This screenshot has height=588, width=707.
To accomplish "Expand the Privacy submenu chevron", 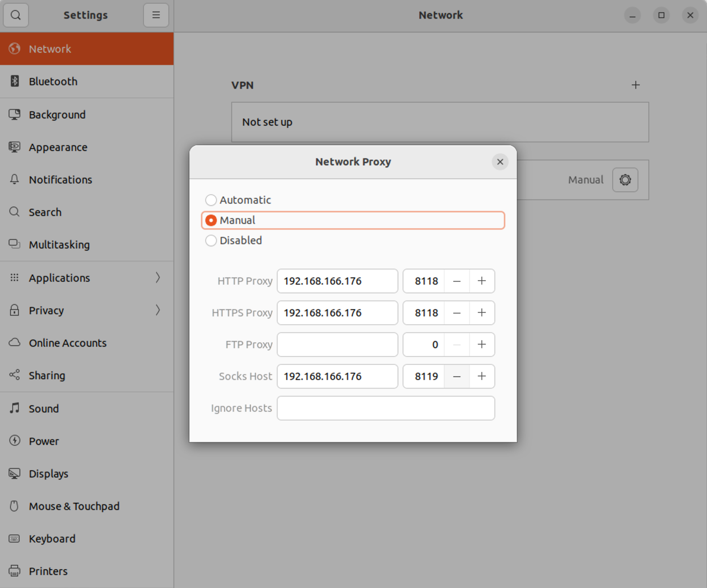I will [158, 310].
